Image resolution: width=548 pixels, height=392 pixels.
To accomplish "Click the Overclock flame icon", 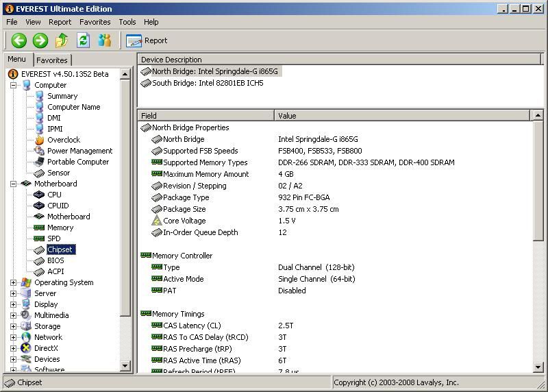I will click(39, 140).
